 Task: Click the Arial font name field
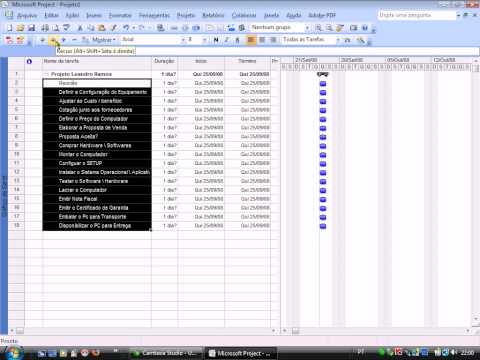pyautogui.click(x=151, y=40)
